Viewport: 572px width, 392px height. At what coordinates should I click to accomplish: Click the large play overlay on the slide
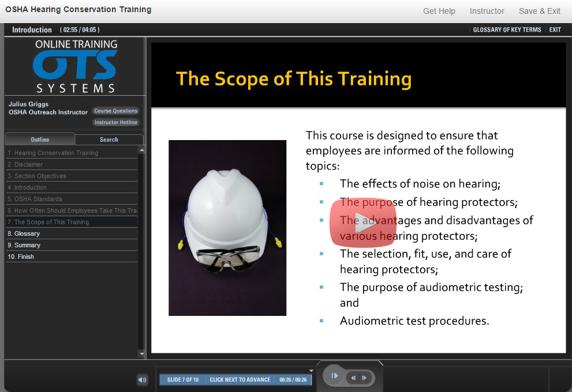363,223
